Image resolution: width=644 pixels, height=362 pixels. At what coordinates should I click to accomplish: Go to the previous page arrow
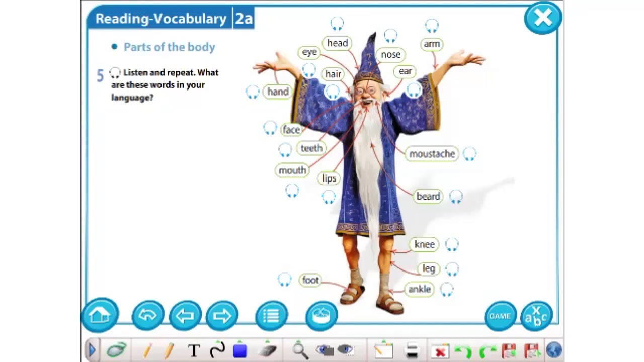pos(185,315)
